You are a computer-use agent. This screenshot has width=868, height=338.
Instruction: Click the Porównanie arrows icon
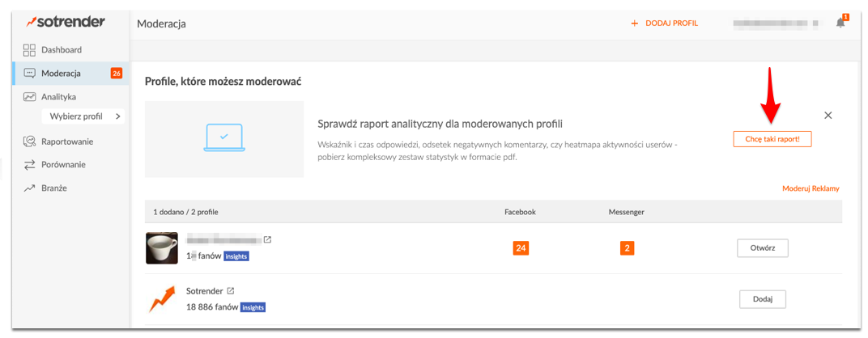pyautogui.click(x=30, y=165)
